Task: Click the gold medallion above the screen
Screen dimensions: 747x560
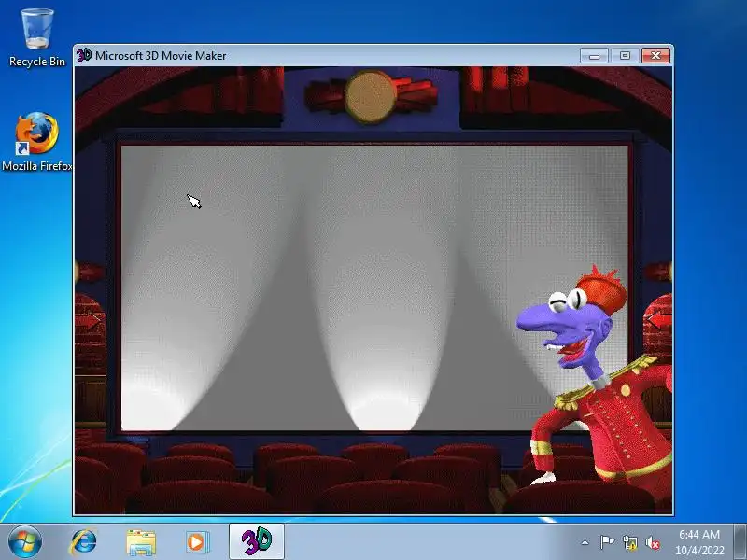Action: coord(371,96)
